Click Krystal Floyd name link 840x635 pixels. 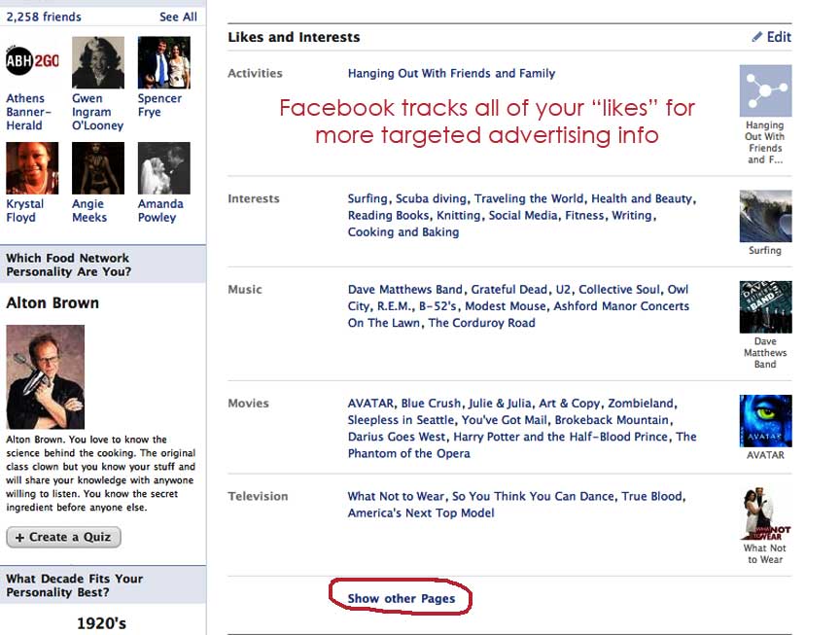[25, 211]
